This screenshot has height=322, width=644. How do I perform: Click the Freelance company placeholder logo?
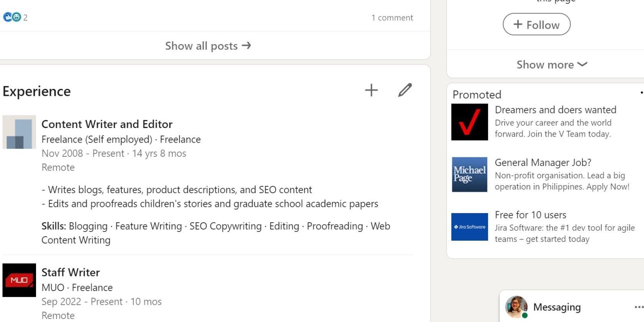tap(19, 132)
